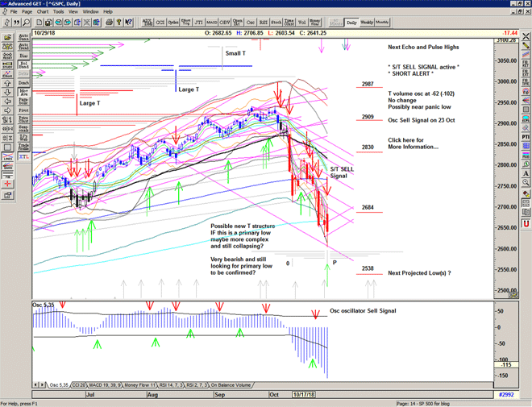Open the File menu dropdown
Viewport: 532px width, 407px height.
pyautogui.click(x=14, y=12)
